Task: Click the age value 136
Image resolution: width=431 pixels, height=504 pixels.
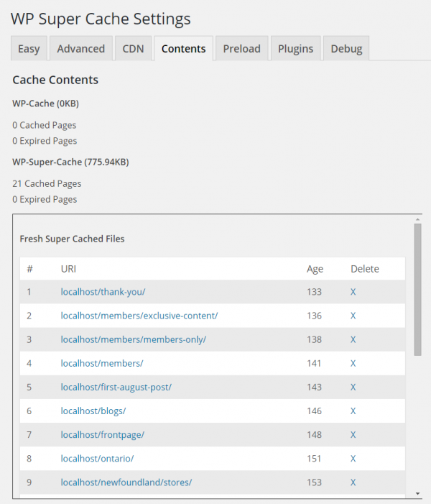Action: coord(314,316)
